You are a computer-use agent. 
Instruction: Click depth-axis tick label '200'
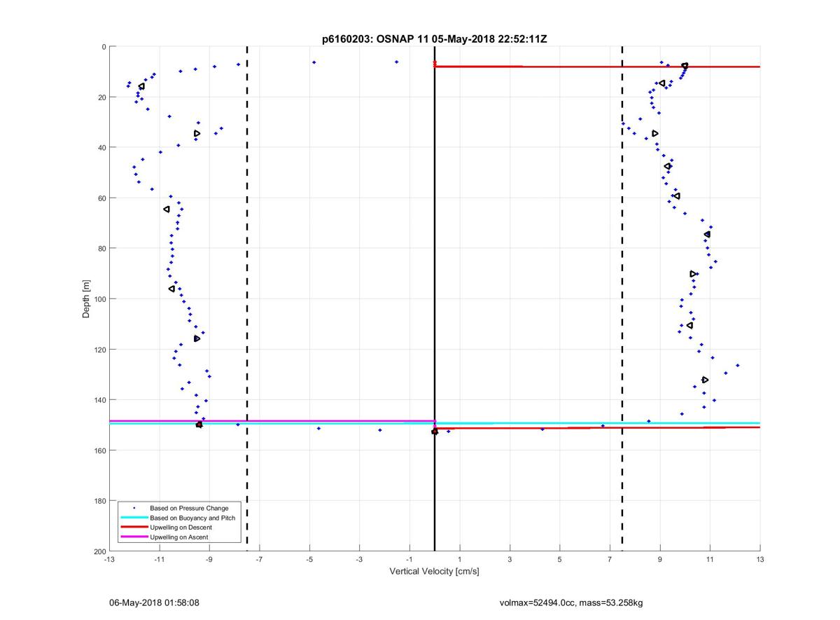[x=99, y=551]
